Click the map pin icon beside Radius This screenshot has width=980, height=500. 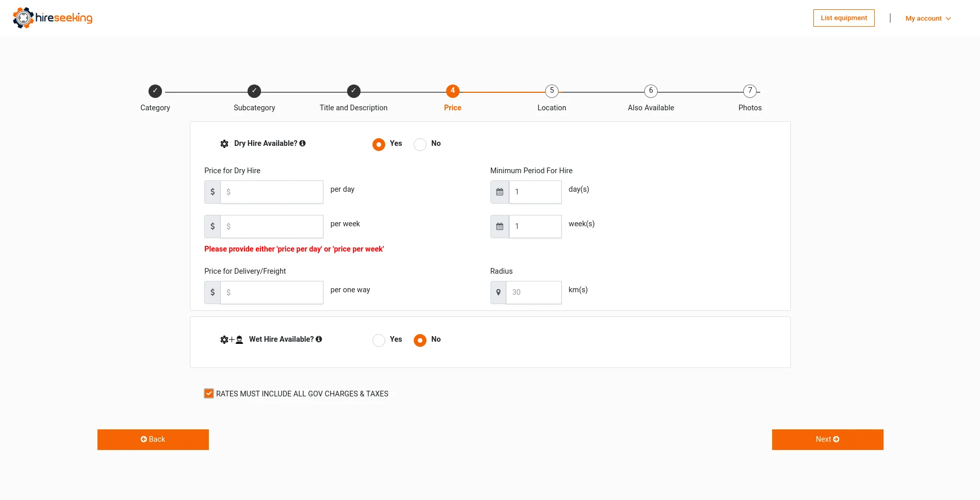point(498,292)
